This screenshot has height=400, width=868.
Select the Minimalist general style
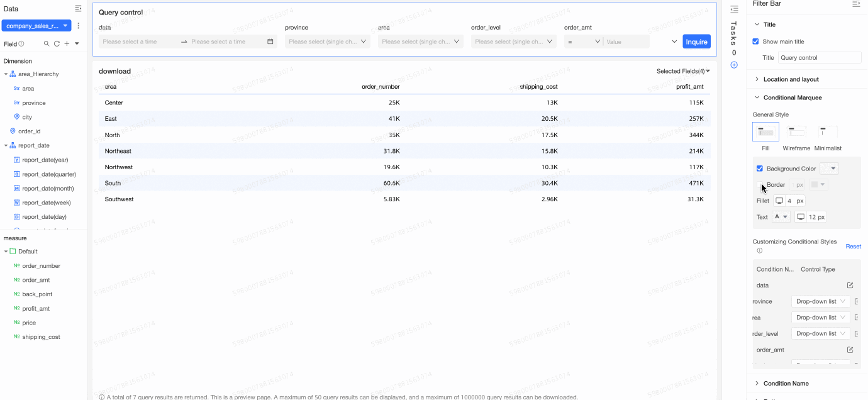(828, 131)
